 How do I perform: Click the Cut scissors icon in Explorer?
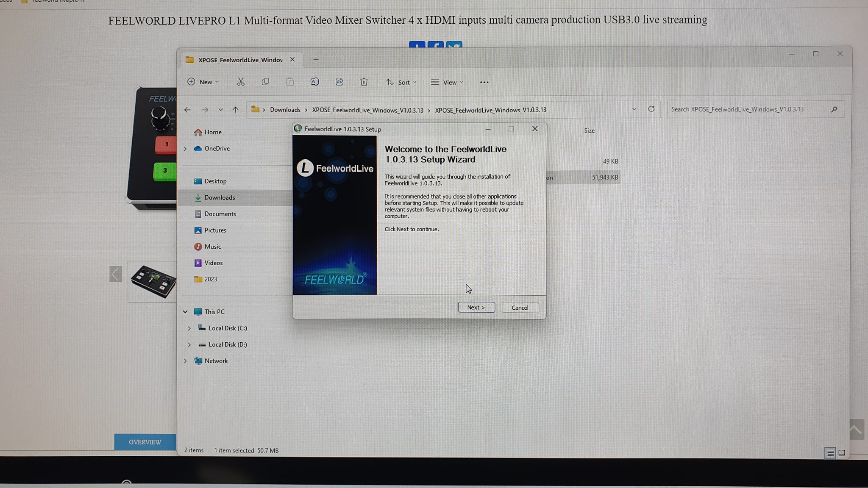[x=241, y=82]
